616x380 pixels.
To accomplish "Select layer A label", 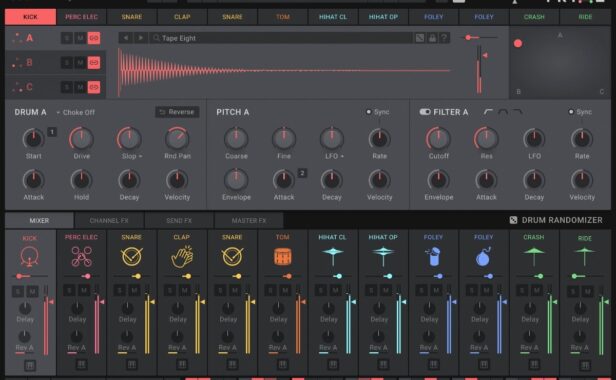I will point(29,38).
